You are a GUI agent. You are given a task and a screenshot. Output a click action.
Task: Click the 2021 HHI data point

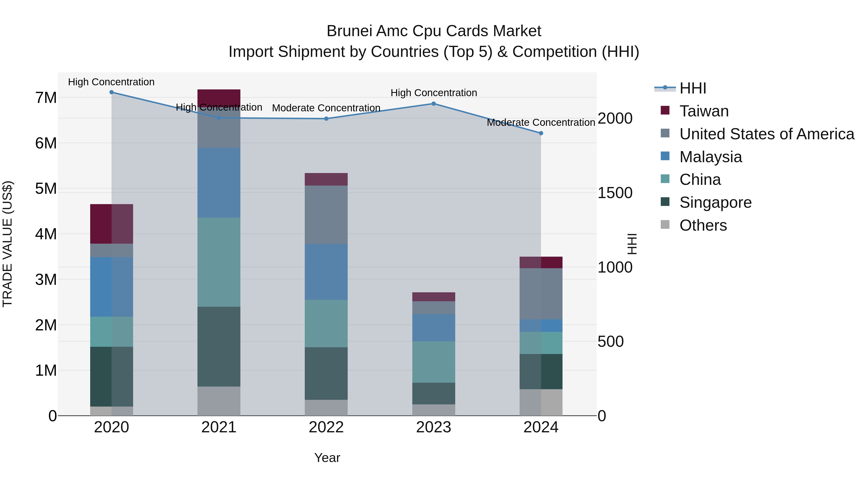point(219,118)
